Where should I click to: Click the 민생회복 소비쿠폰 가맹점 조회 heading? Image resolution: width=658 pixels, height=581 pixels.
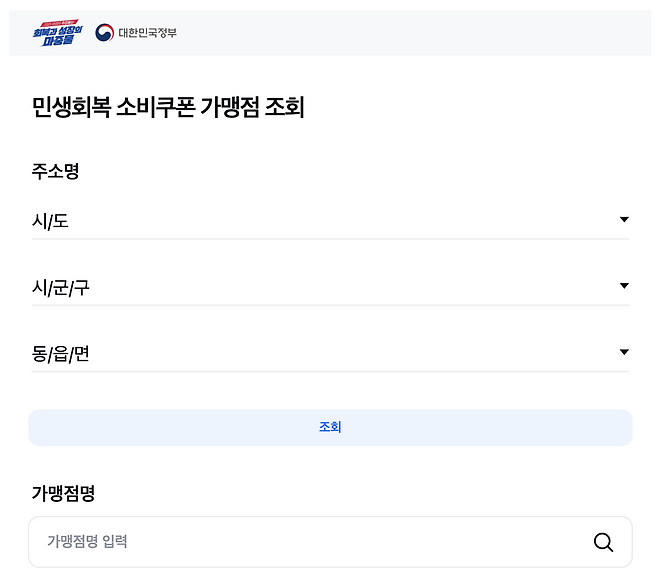[168, 108]
